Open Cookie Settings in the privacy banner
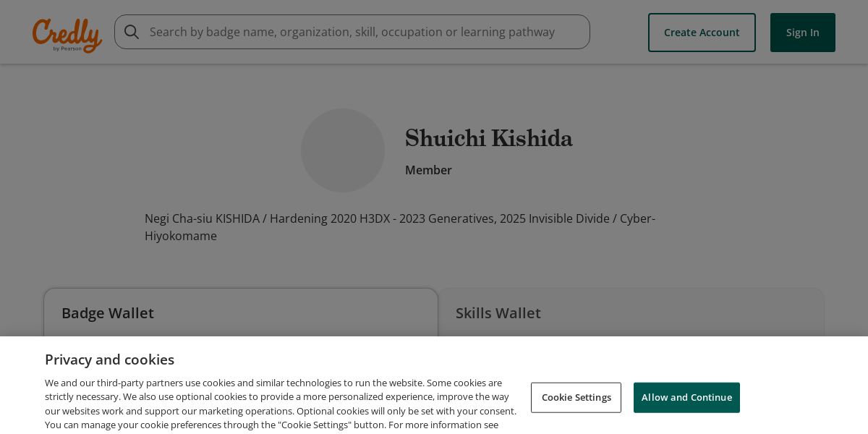The height and width of the screenshot is (434, 868). tap(576, 397)
